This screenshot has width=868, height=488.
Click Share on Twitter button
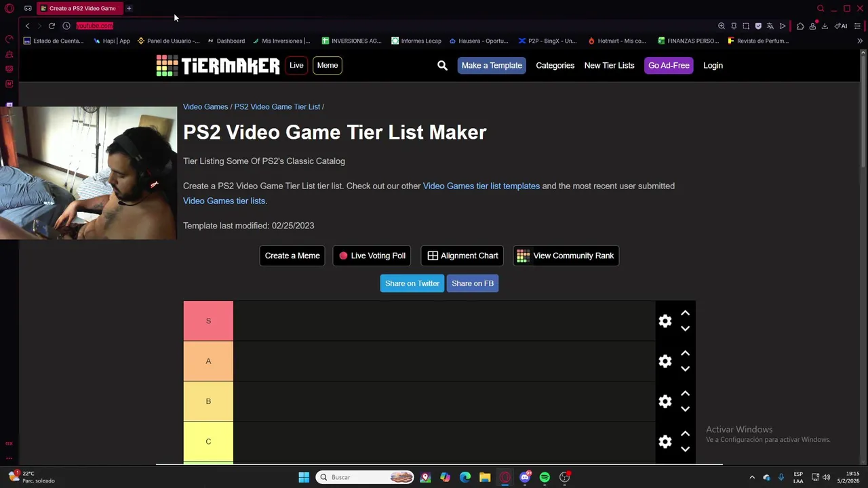click(x=412, y=283)
